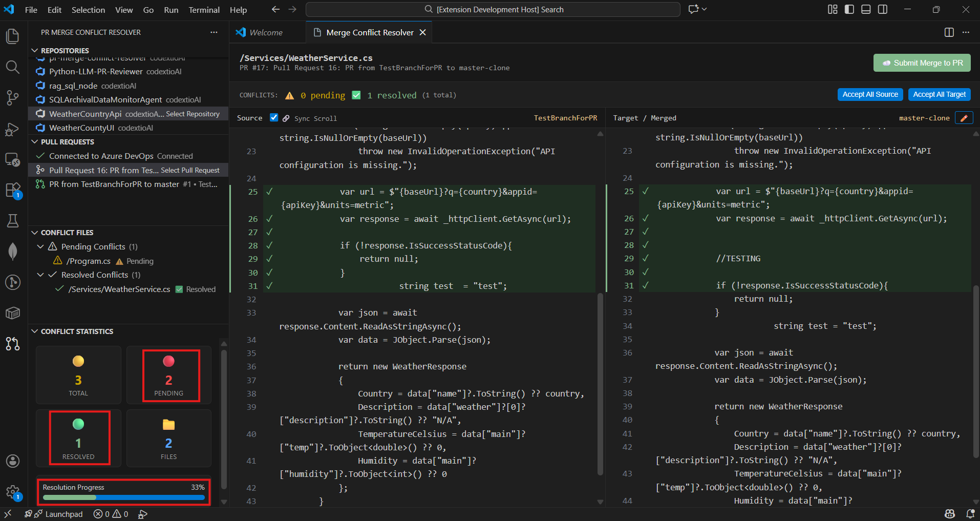Open /Services/WeatherService.cs resolved file
This screenshot has height=521, width=980.
pos(128,289)
